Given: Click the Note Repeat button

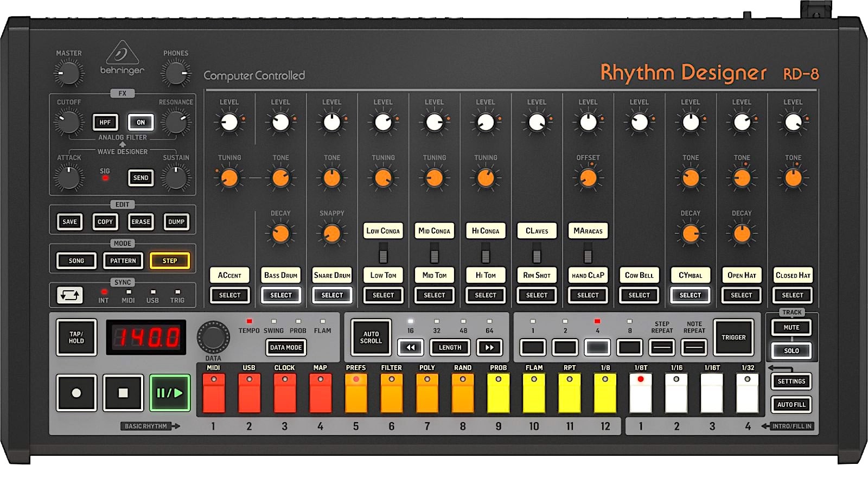Looking at the screenshot, I should [x=694, y=347].
